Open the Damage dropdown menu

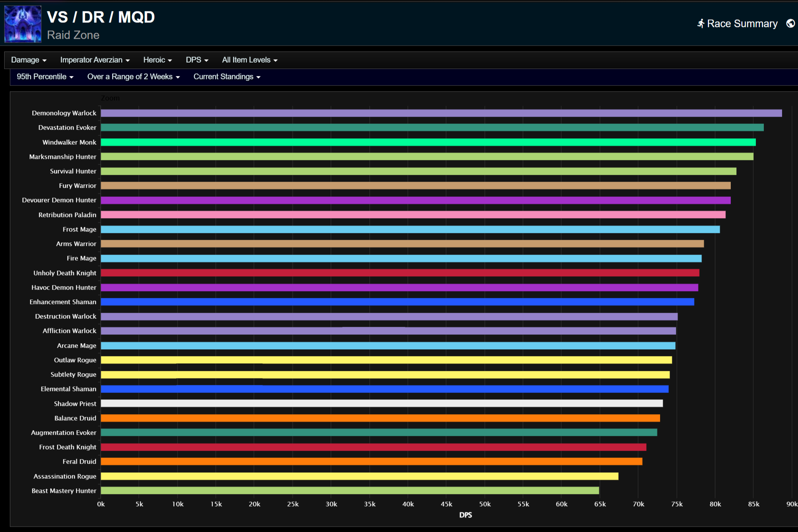pos(28,60)
